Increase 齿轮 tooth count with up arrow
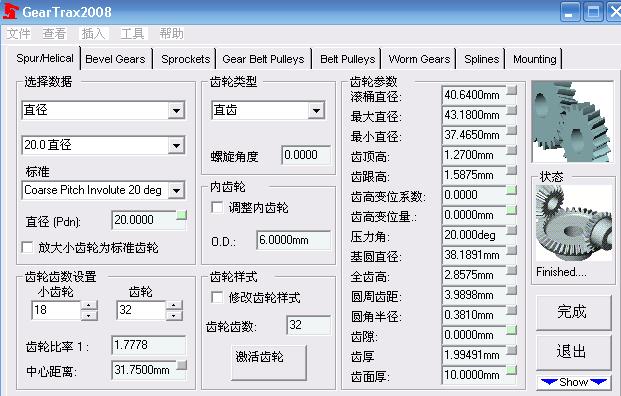The image size is (621, 396). (x=174, y=305)
